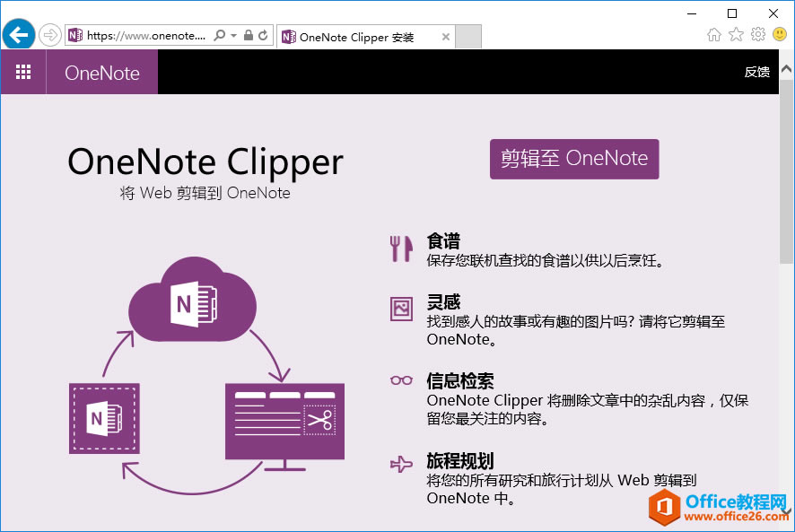Click the smiley feedback icon
This screenshot has width=795, height=532.
(779, 34)
